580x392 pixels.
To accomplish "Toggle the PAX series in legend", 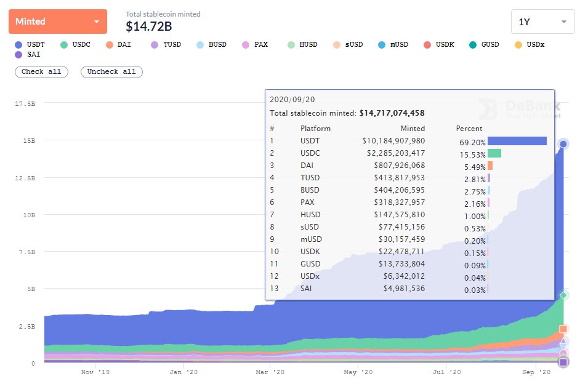I will [255, 44].
